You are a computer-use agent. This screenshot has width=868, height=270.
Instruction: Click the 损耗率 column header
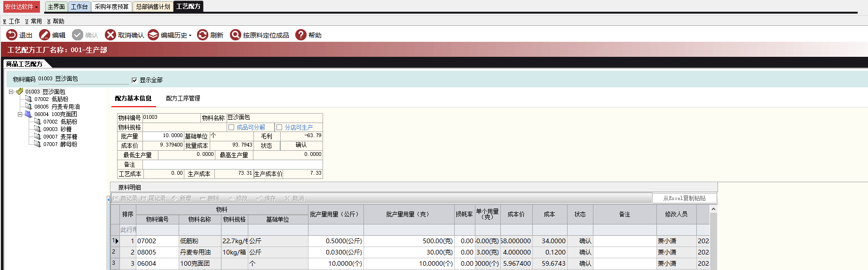(465, 214)
